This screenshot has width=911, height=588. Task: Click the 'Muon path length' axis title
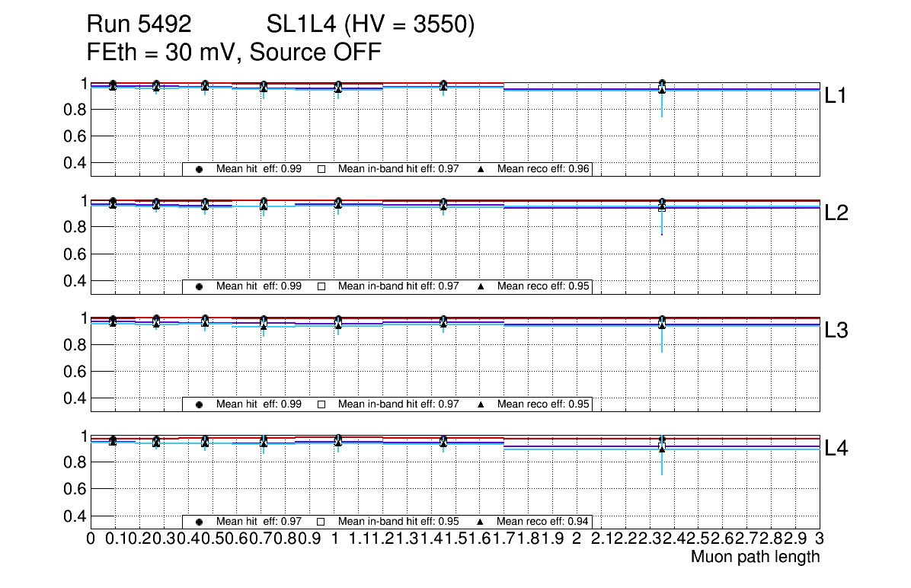755,557
